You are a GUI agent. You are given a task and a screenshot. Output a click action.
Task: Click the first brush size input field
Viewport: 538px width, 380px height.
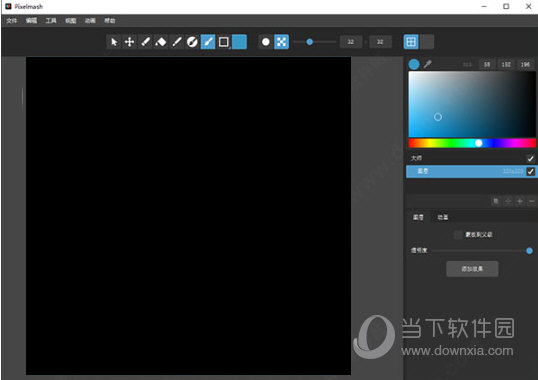tap(351, 42)
